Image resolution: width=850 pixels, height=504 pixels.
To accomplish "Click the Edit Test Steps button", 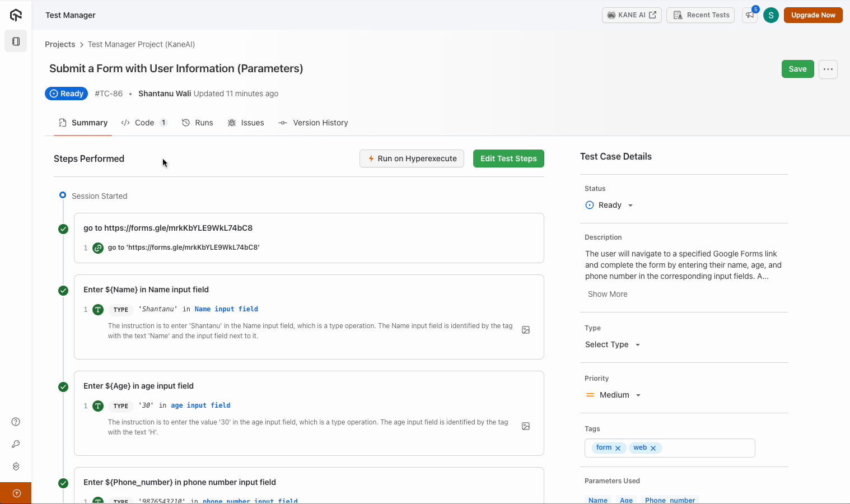I will click(508, 158).
